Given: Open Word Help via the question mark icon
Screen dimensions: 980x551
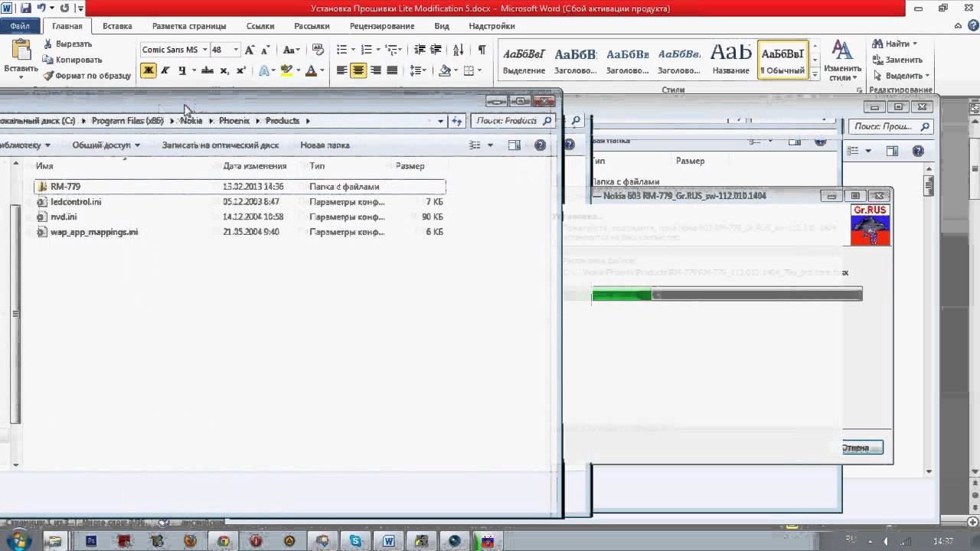Looking at the screenshot, I should pyautogui.click(x=972, y=26).
